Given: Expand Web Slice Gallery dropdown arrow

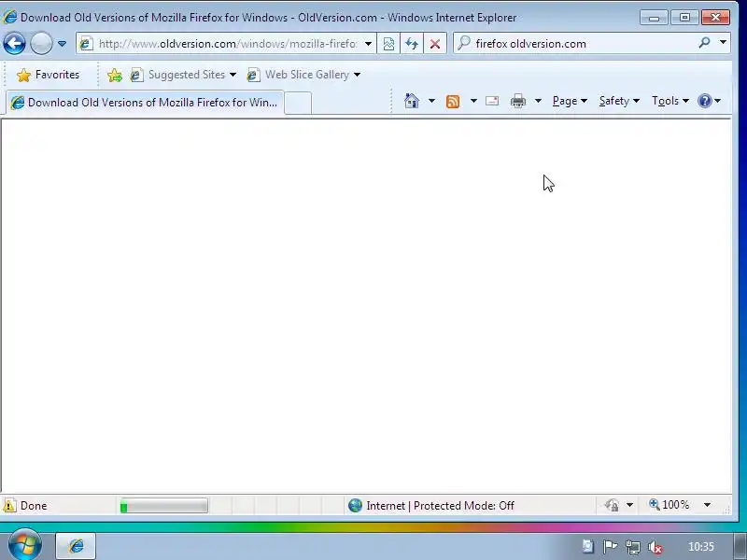Looking at the screenshot, I should (x=358, y=75).
